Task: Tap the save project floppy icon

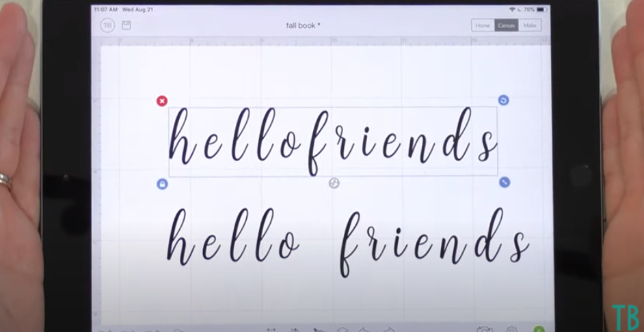Action: coord(126,25)
